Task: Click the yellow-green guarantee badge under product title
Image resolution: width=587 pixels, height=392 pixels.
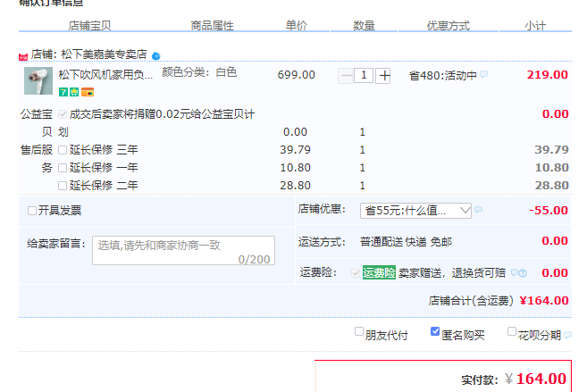Action: point(74,92)
